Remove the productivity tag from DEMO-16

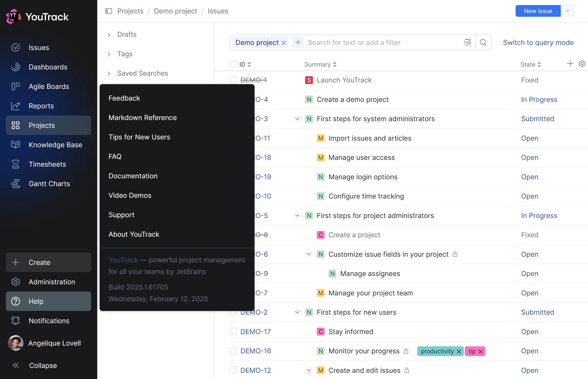coord(459,351)
